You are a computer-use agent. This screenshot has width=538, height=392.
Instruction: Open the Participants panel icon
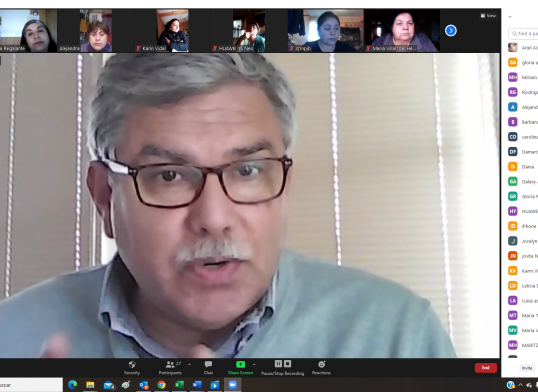(170, 364)
